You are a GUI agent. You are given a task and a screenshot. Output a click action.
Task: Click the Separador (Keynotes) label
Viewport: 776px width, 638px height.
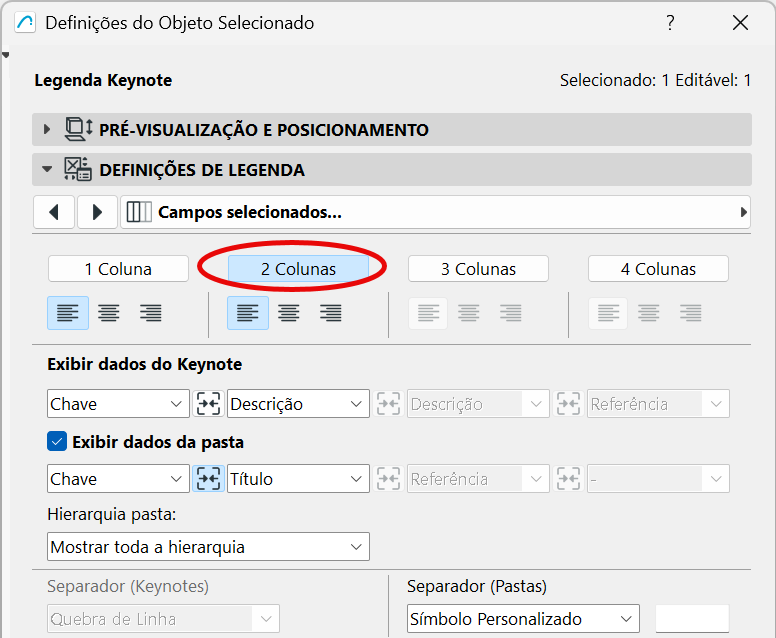[128, 587]
